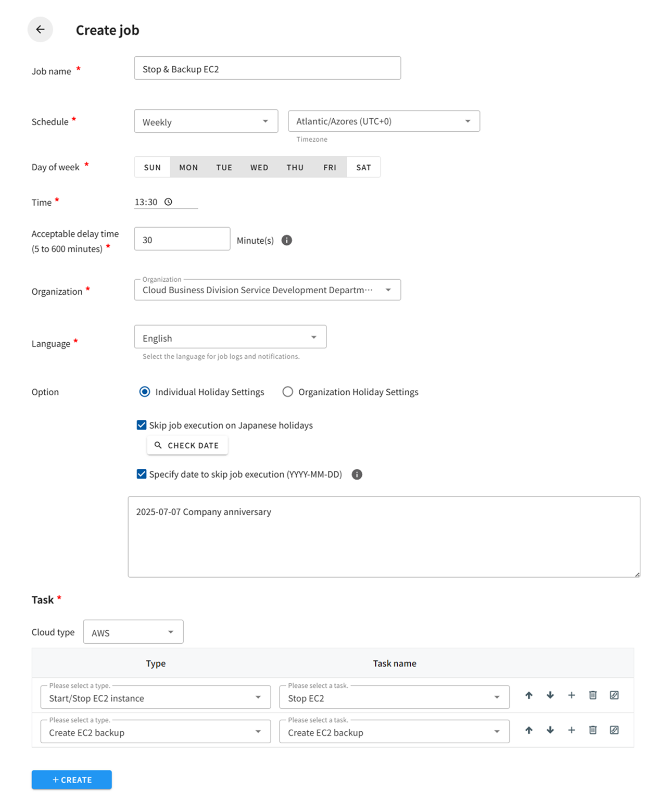Click the "Type" column header
The height and width of the screenshot is (812, 670).
point(156,664)
